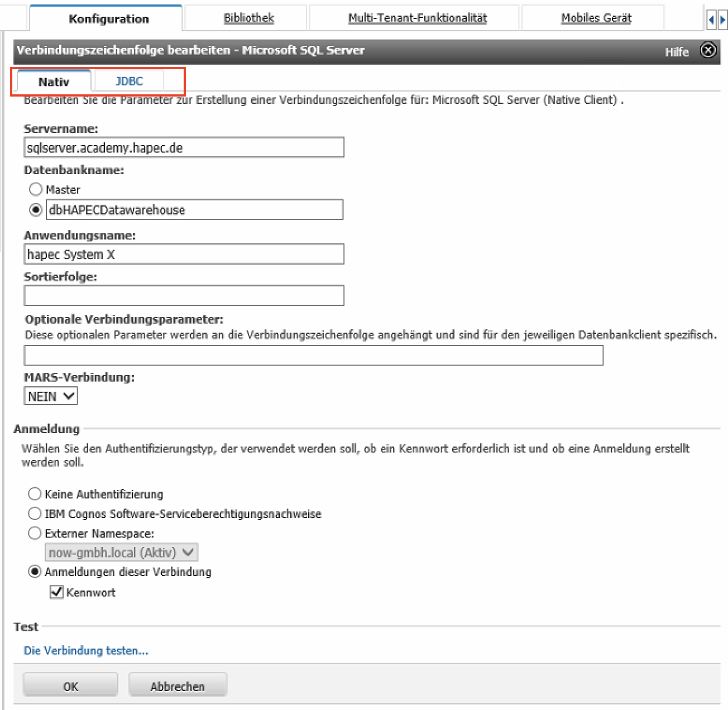
Task: Click the Servername input field
Action: [x=184, y=148]
